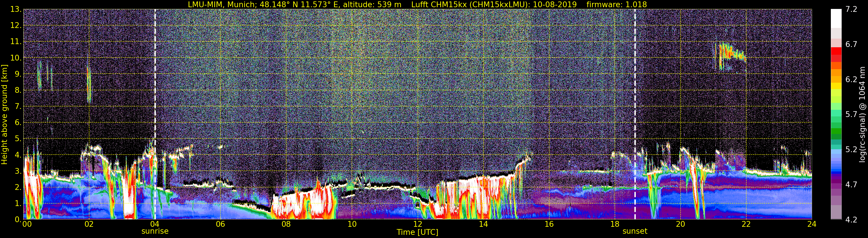Click the x-axis tick label '06'
The image size is (868, 238).
tap(220, 224)
